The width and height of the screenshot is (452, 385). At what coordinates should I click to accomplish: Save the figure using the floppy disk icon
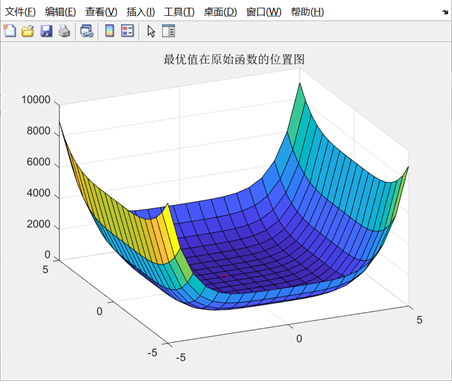tap(46, 31)
